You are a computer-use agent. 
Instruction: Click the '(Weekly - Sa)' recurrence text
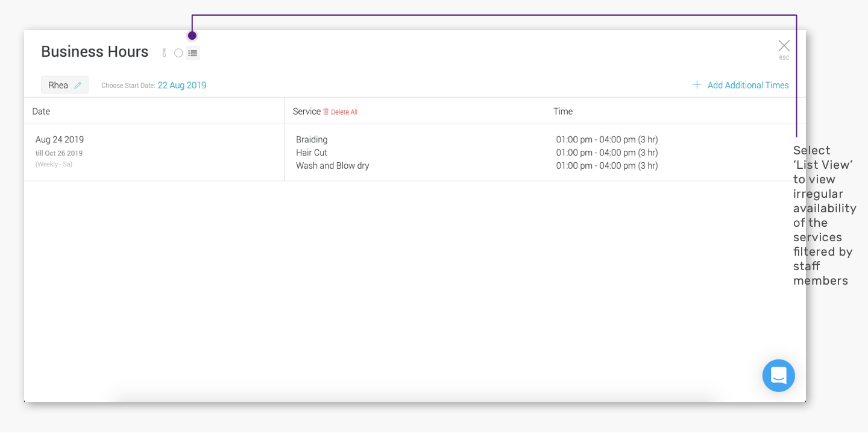pos(54,164)
